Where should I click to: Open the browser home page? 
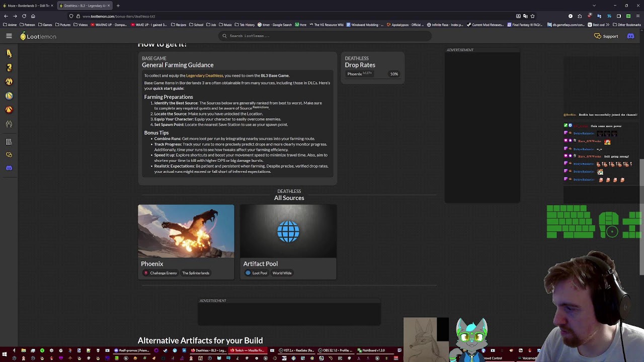point(33,16)
